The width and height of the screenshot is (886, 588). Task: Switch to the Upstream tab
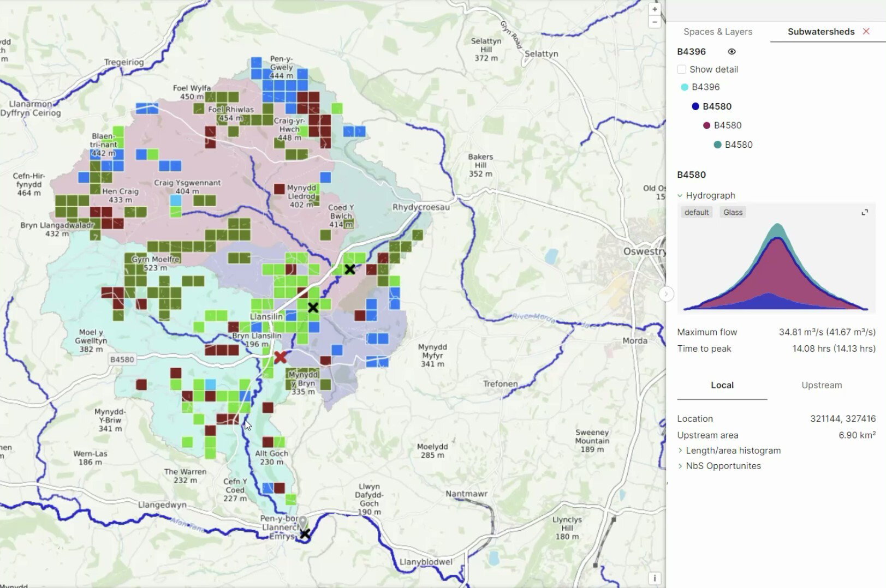pyautogui.click(x=822, y=385)
